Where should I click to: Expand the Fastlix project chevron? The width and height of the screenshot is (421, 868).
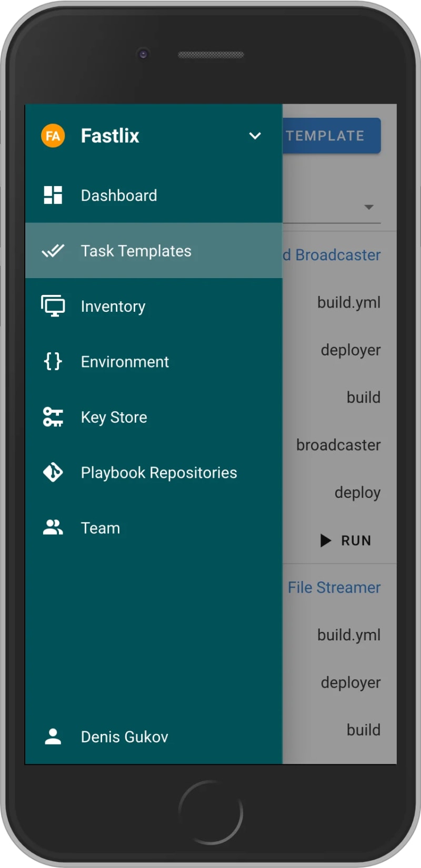click(255, 136)
